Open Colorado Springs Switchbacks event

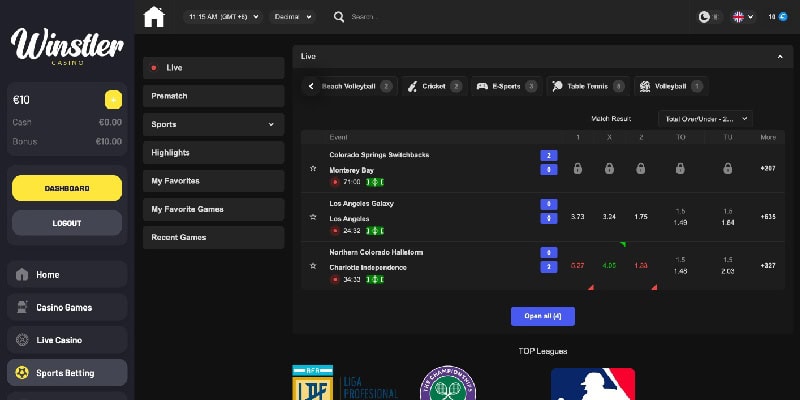pyautogui.click(x=379, y=155)
